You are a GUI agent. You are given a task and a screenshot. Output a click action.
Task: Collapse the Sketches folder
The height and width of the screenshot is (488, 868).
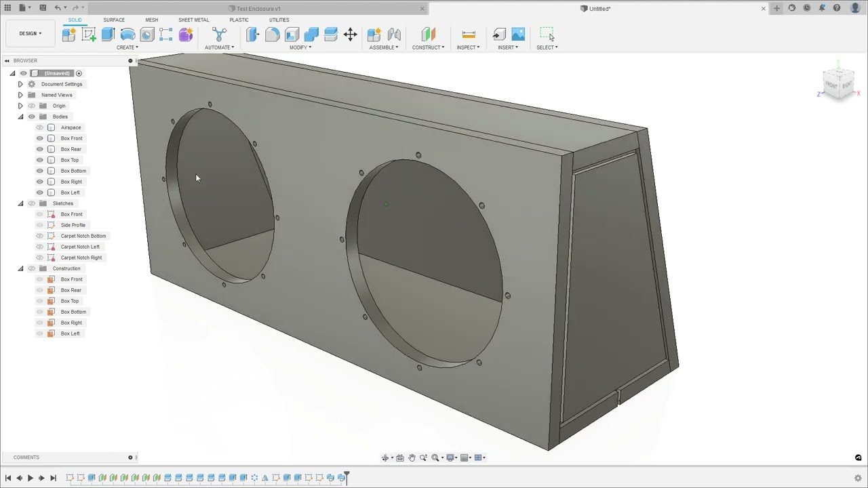[x=20, y=203]
